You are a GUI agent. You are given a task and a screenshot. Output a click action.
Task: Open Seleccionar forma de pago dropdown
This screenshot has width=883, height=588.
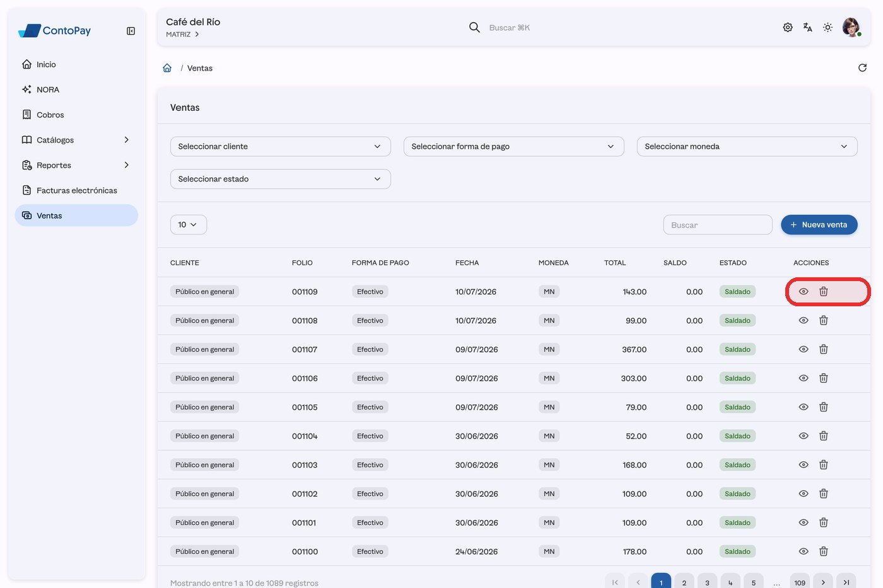[514, 146]
